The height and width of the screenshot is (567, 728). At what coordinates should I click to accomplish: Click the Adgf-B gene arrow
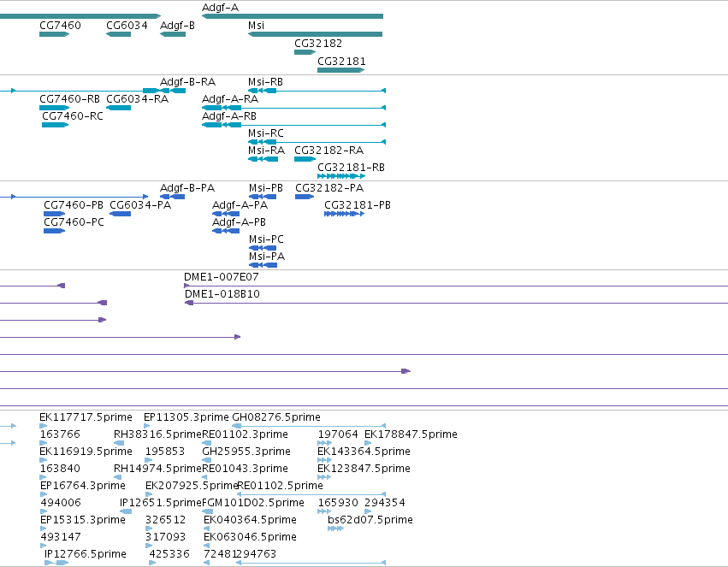173,34
